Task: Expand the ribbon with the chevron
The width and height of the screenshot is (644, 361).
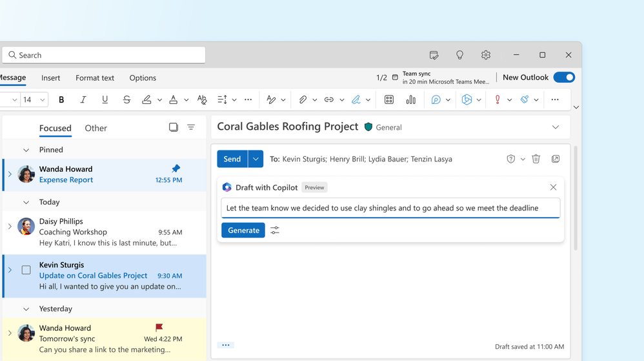Action: 576,107
